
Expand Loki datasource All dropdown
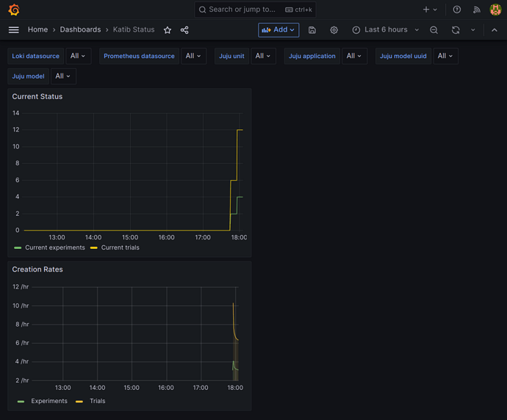point(78,56)
